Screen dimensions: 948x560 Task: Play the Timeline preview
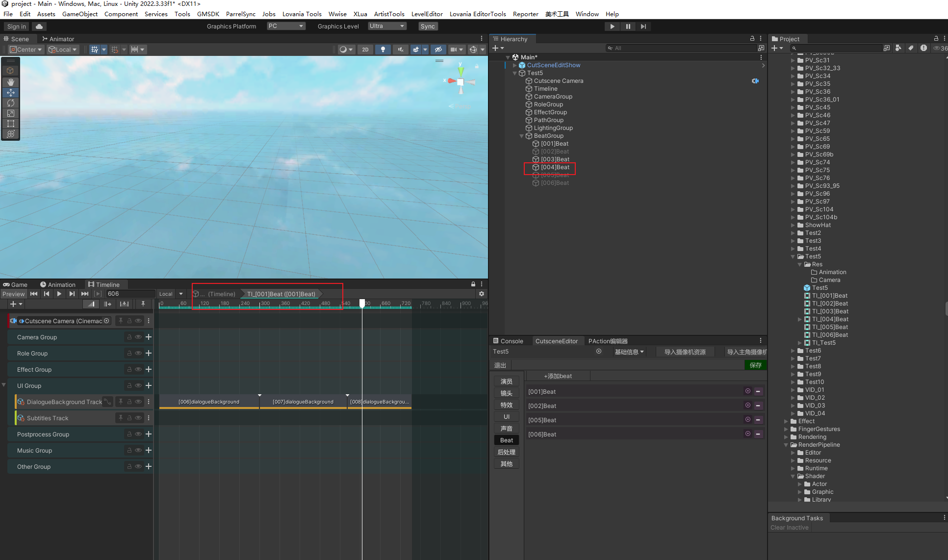59,294
